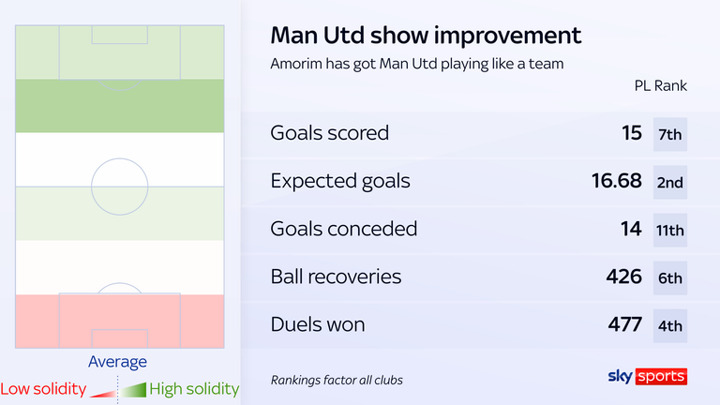The image size is (720, 405).
Task: Click the green High solidity wedge icon
Action: (133, 388)
